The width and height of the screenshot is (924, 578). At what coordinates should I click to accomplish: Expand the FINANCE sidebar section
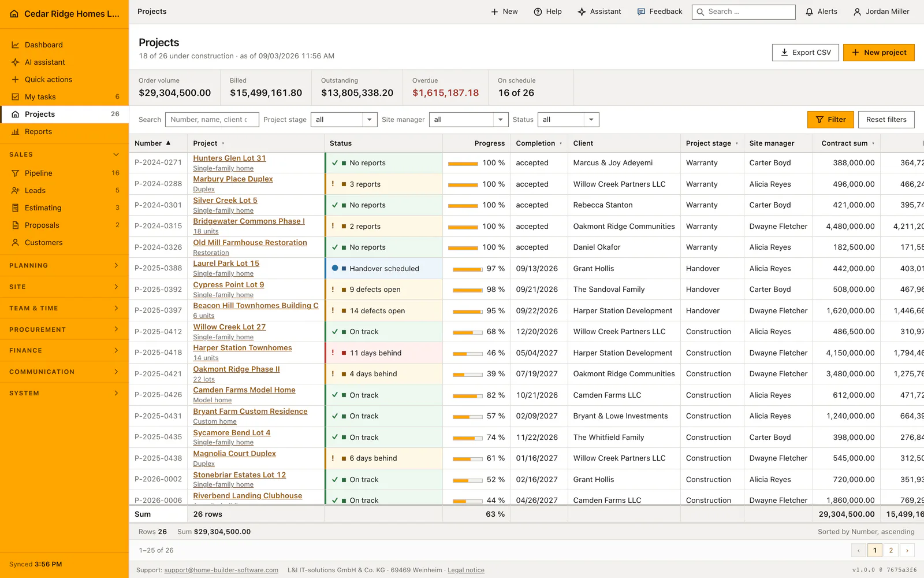64,350
